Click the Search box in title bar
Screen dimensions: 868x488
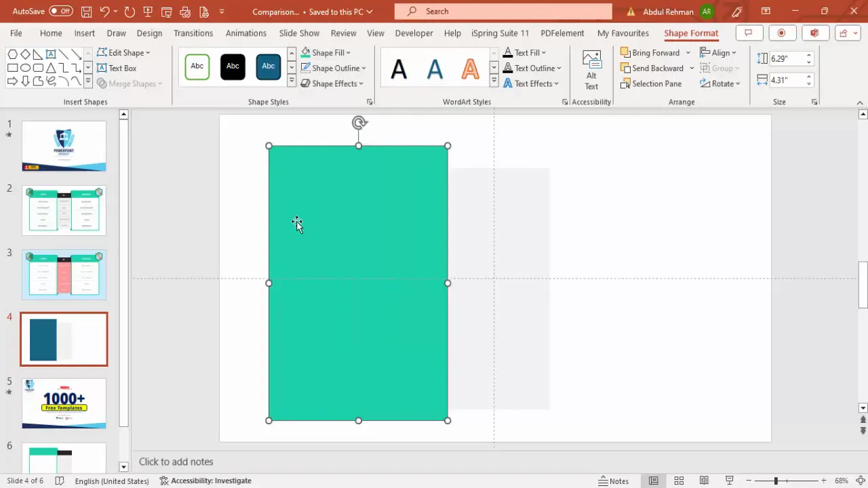pos(503,12)
